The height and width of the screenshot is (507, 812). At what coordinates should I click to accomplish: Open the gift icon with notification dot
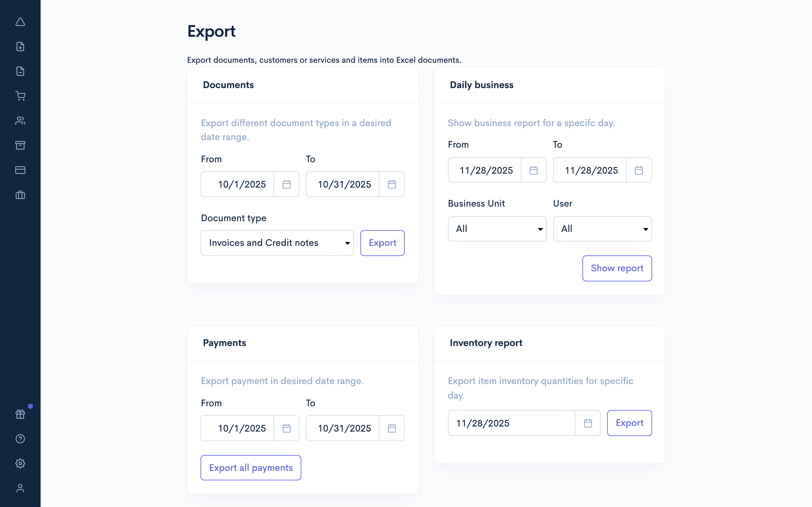(x=21, y=414)
